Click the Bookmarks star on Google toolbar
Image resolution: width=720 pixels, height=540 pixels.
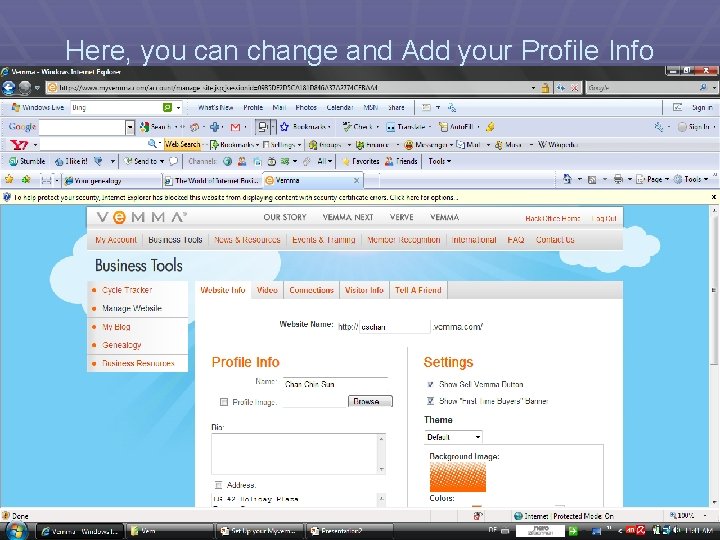(284, 127)
